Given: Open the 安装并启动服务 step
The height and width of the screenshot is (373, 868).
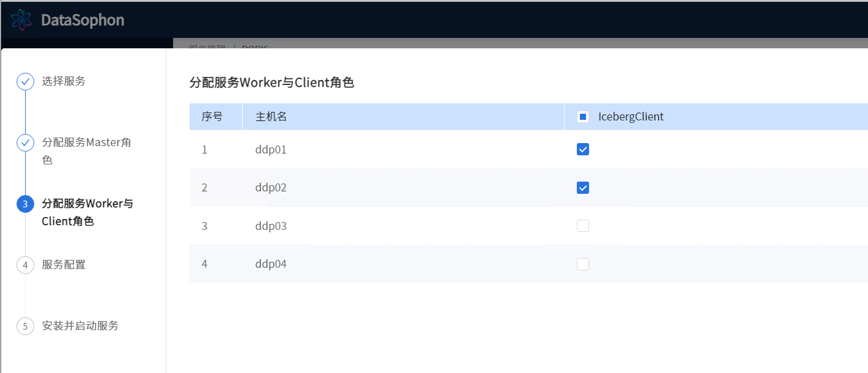Looking at the screenshot, I should coord(80,326).
